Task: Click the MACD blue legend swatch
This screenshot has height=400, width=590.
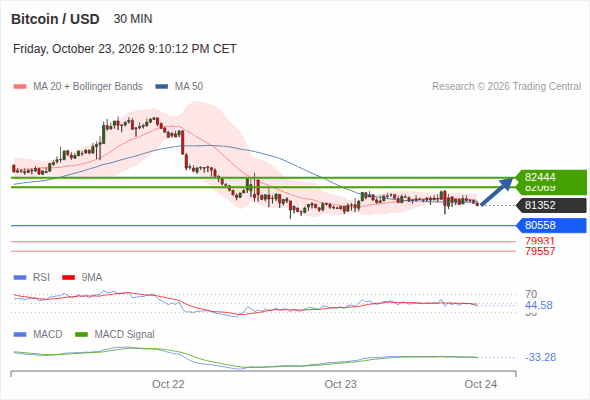Action: coord(20,335)
